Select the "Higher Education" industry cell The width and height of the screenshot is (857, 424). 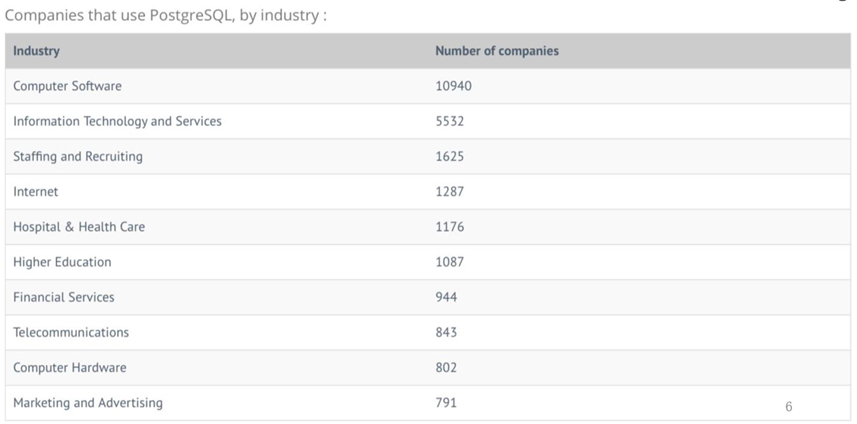[x=62, y=262]
